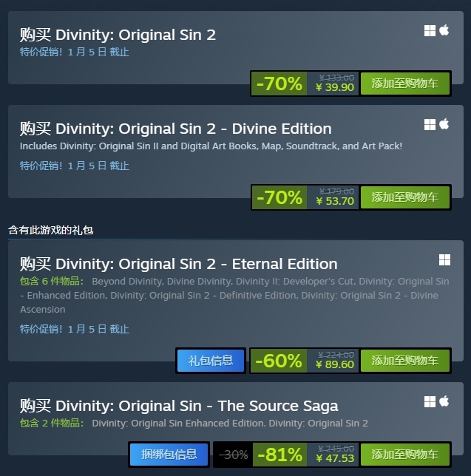This screenshot has width=471, height=476.
Task: Add The Source Saga ¥47.53 to cart
Action: coord(404,455)
